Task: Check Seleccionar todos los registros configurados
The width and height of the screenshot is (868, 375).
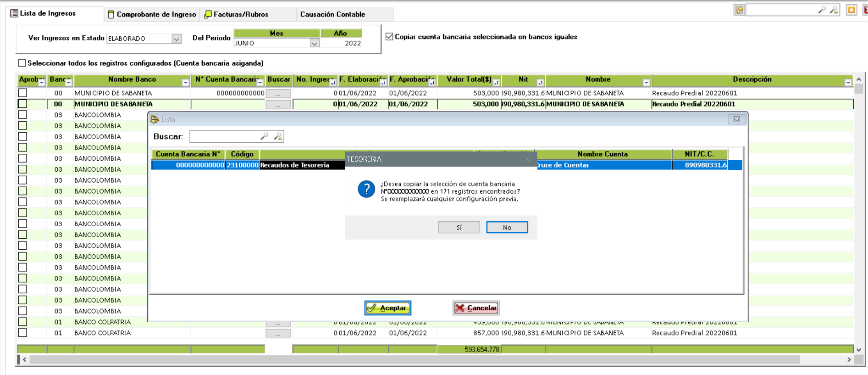Action: click(22, 63)
